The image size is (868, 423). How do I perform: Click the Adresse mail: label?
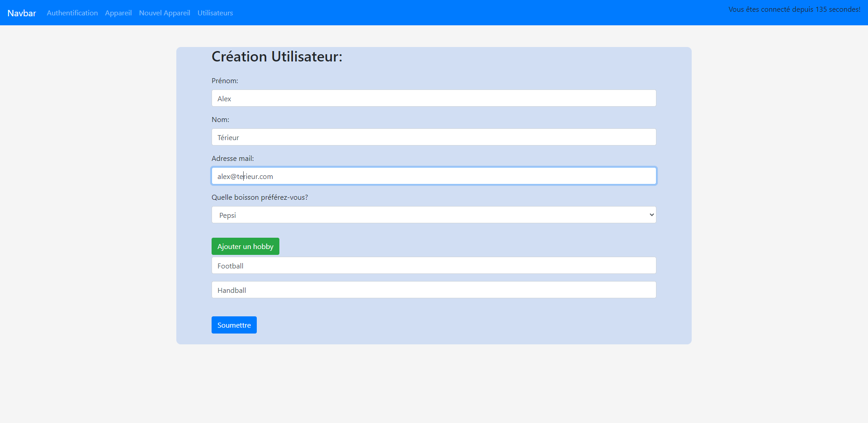232,159
